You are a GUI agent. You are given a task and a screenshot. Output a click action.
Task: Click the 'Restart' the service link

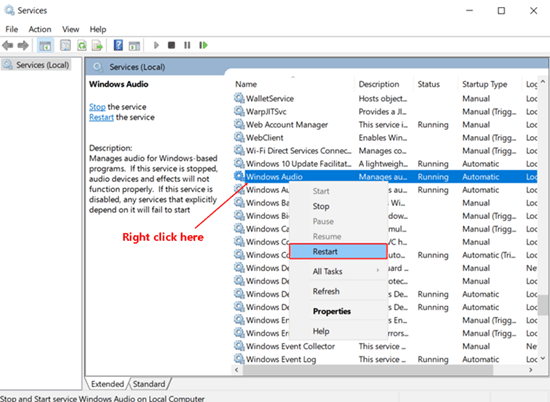pyautogui.click(x=101, y=118)
